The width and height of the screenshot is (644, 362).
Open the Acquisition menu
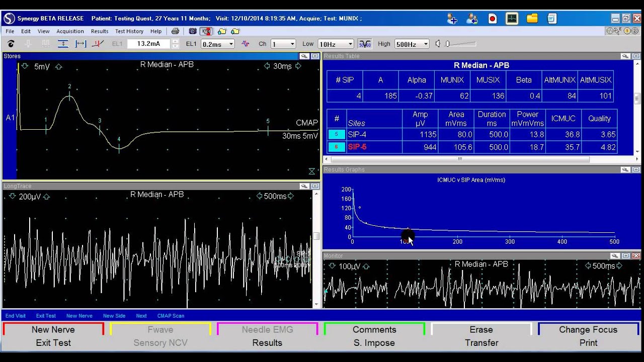click(70, 31)
